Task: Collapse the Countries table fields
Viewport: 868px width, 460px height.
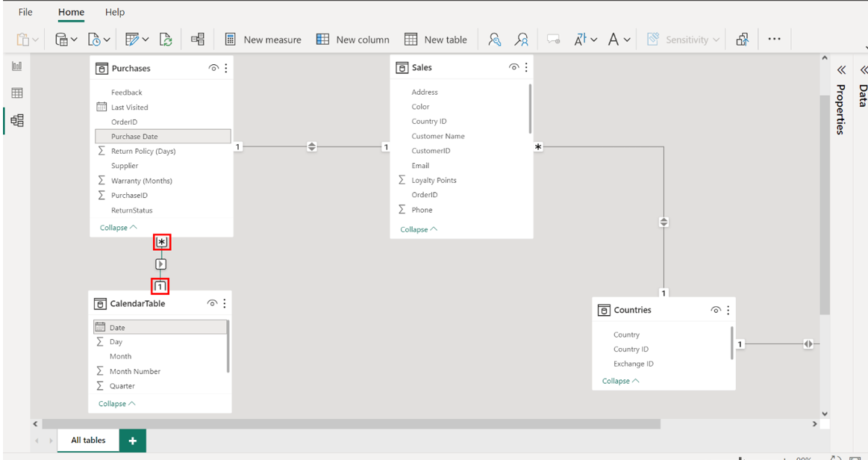Action: coord(620,381)
